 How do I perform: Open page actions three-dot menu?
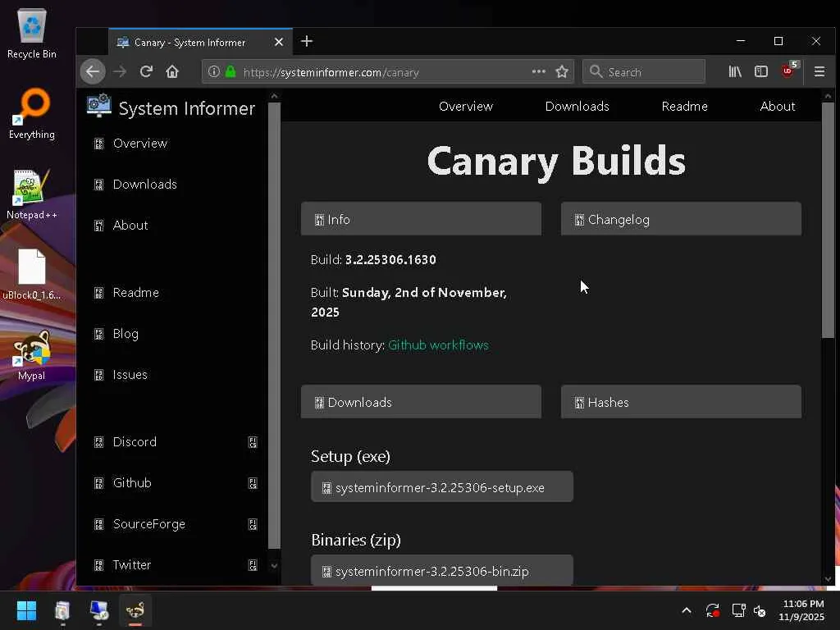tap(538, 71)
